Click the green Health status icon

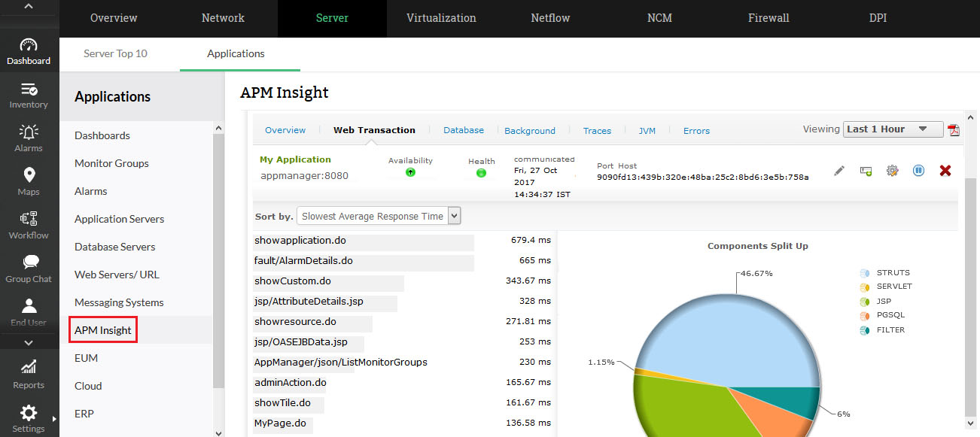tap(481, 173)
